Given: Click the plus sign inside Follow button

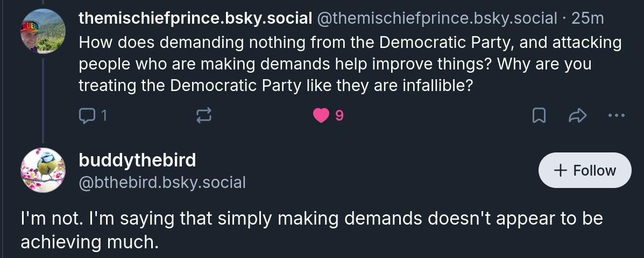Looking at the screenshot, I should [561, 170].
